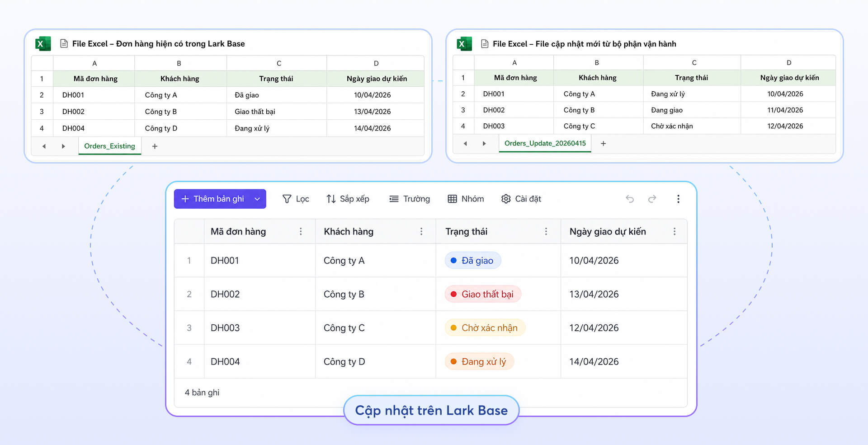Add a new sheet beside Orders_Update_20260415
Viewport: 868px width, 445px height.
(603, 143)
